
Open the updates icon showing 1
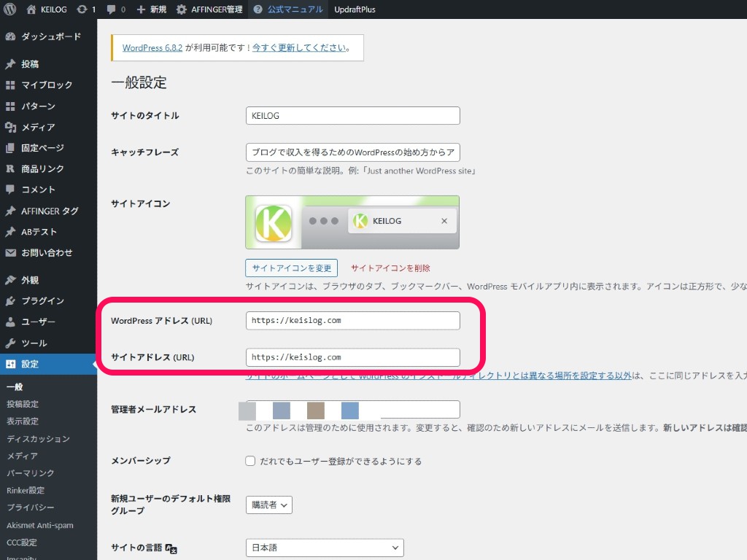coord(82,9)
